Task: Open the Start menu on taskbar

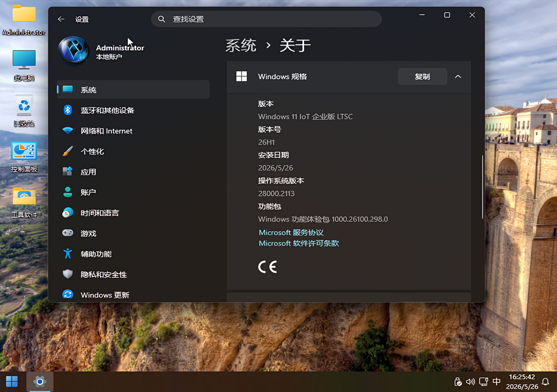Action: click(x=12, y=382)
